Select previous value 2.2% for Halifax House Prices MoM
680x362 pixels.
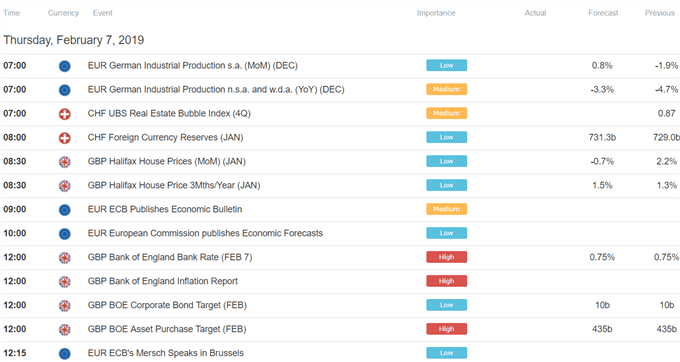667,161
